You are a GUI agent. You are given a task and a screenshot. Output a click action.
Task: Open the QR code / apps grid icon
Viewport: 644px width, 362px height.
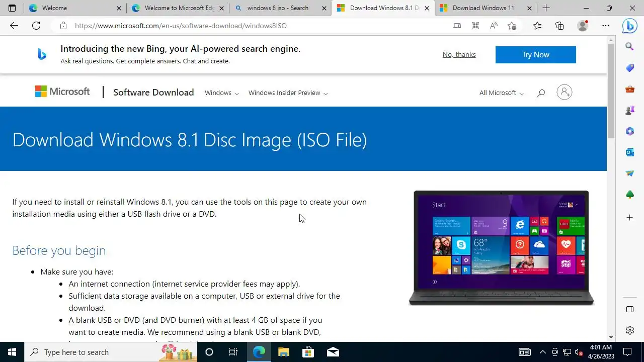tap(475, 26)
